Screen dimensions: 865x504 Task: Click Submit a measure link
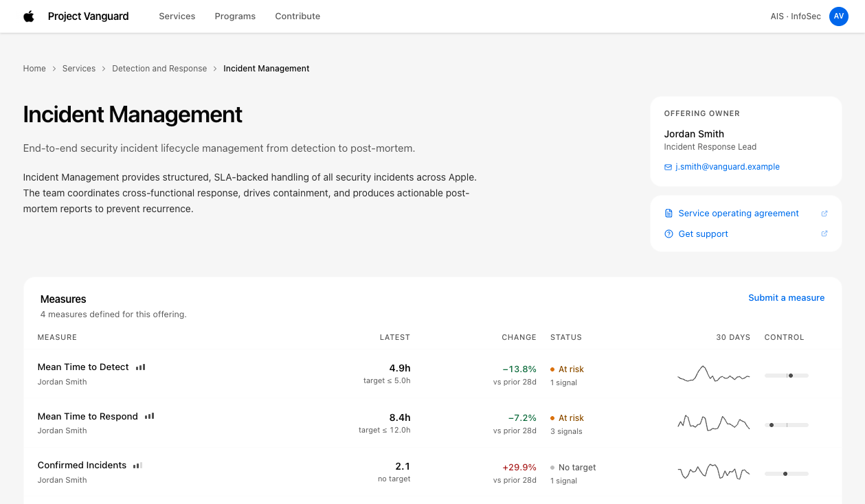pos(786,298)
